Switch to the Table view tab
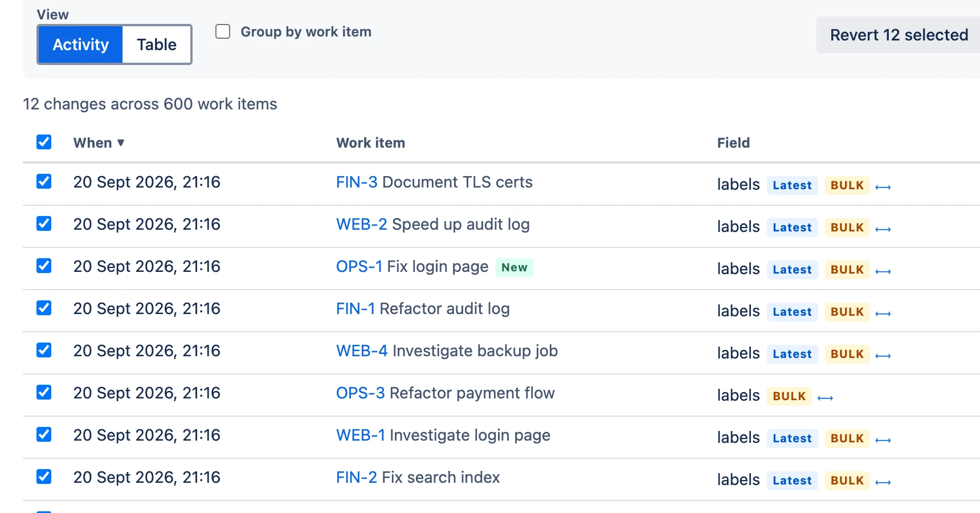This screenshot has height=513, width=980. [157, 44]
